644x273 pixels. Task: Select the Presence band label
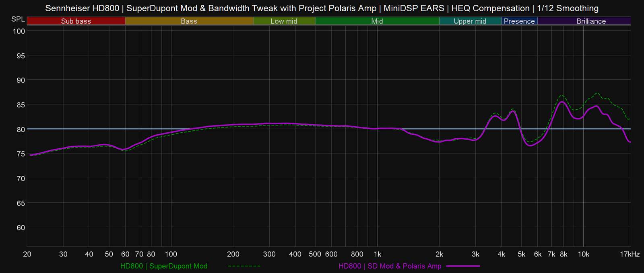coord(519,21)
